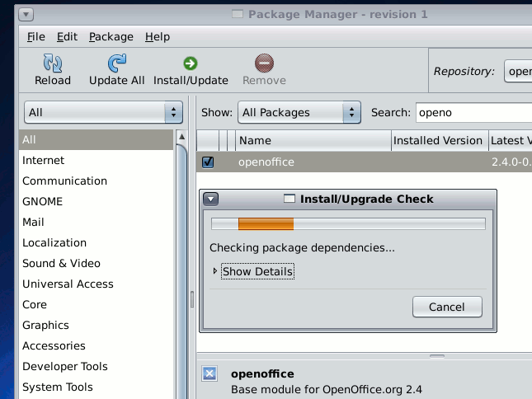Uncheck the openoffice package checkbox

(208, 162)
